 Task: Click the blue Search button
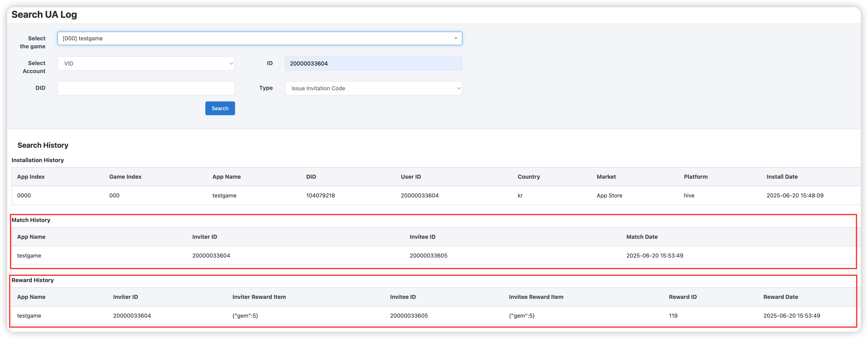pos(220,108)
